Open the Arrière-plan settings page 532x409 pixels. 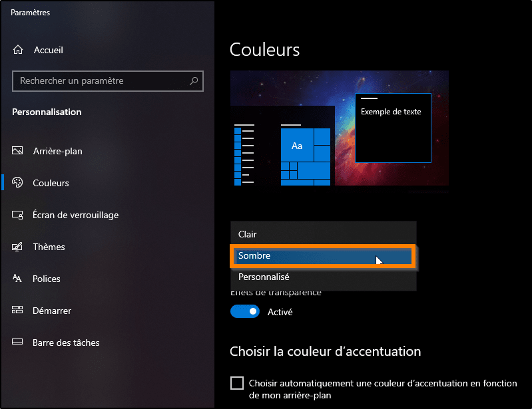click(x=58, y=151)
